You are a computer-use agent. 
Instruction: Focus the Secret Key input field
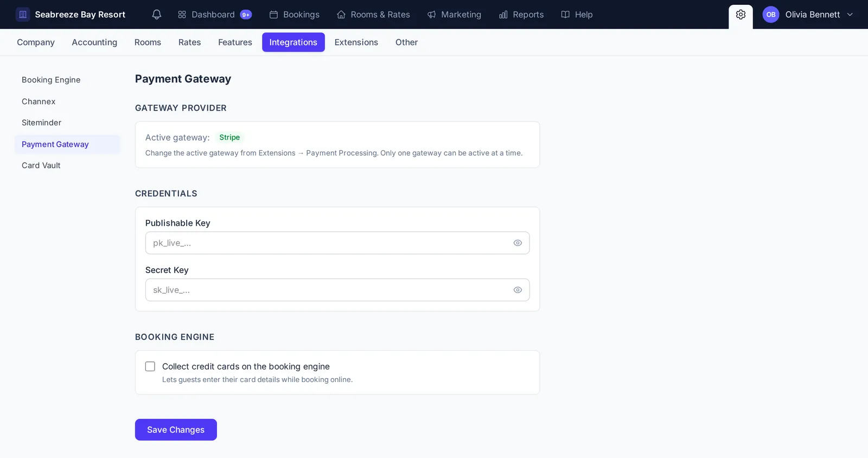click(337, 290)
